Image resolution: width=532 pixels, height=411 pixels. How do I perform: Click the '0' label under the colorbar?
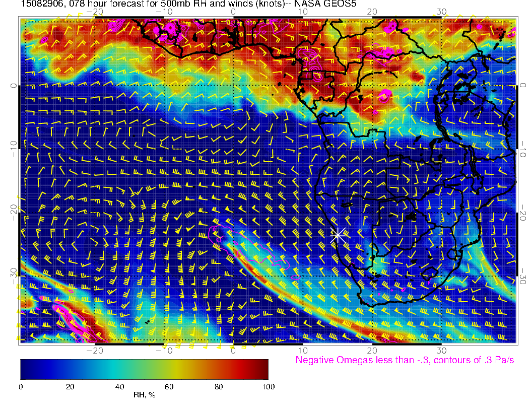pos(21,387)
